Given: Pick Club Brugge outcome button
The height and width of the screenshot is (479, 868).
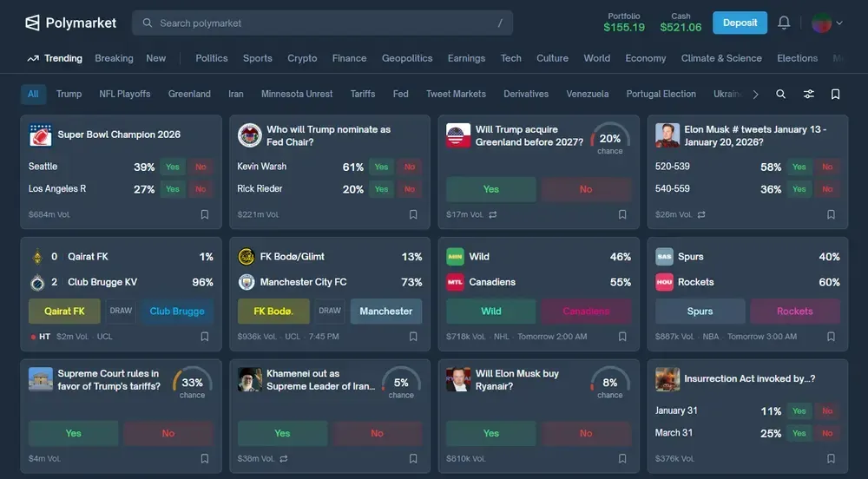Looking at the screenshot, I should point(177,312).
